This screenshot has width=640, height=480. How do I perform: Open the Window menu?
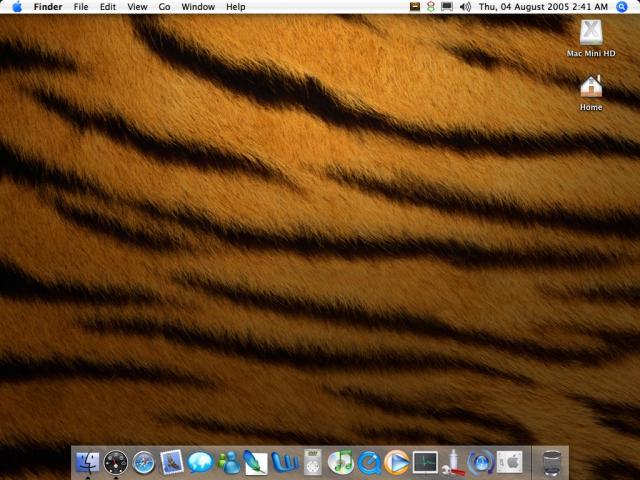click(x=198, y=7)
